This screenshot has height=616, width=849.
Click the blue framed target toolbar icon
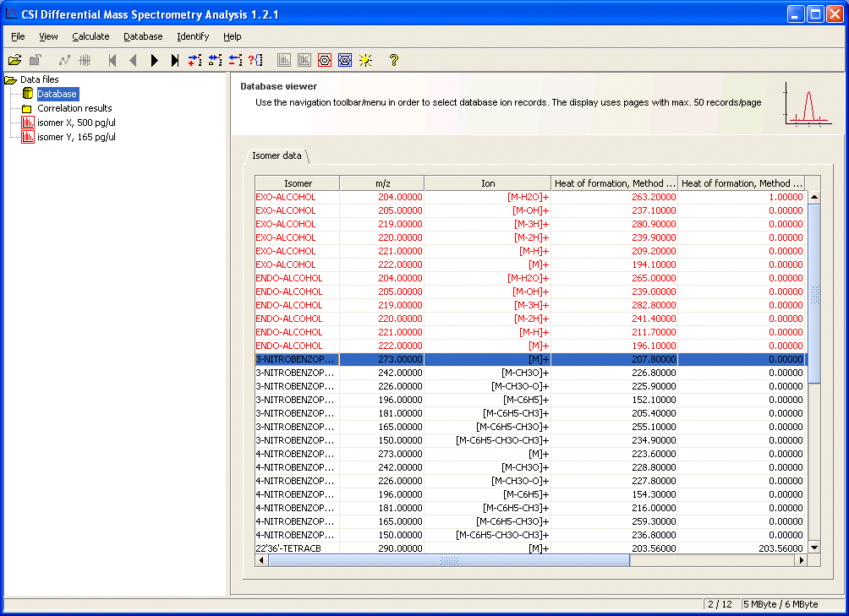coord(345,60)
